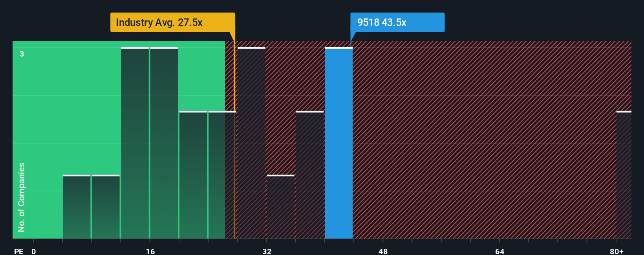
Task: Click the Industry Avg. 27.5x label
Action: tap(173, 22)
